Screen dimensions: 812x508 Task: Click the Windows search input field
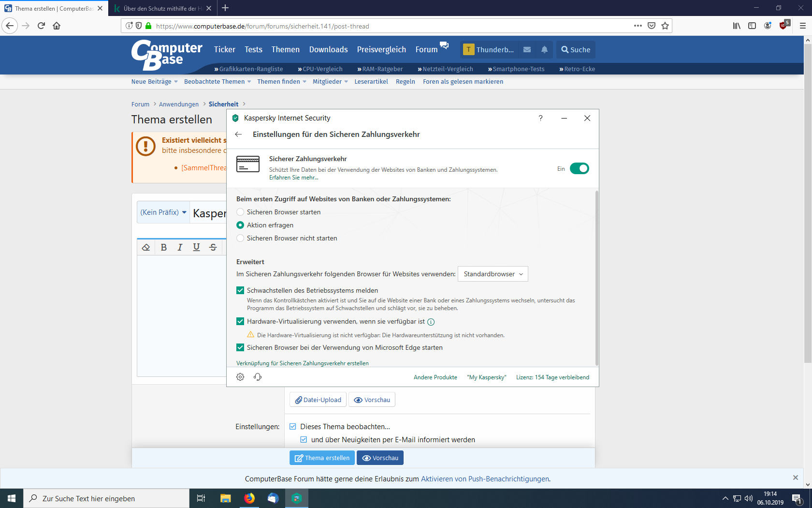(106, 498)
